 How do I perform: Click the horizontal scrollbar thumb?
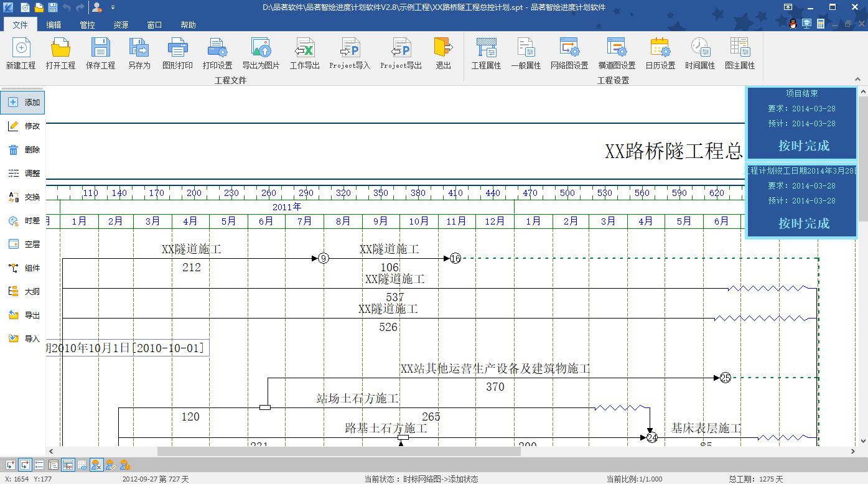click(338, 451)
